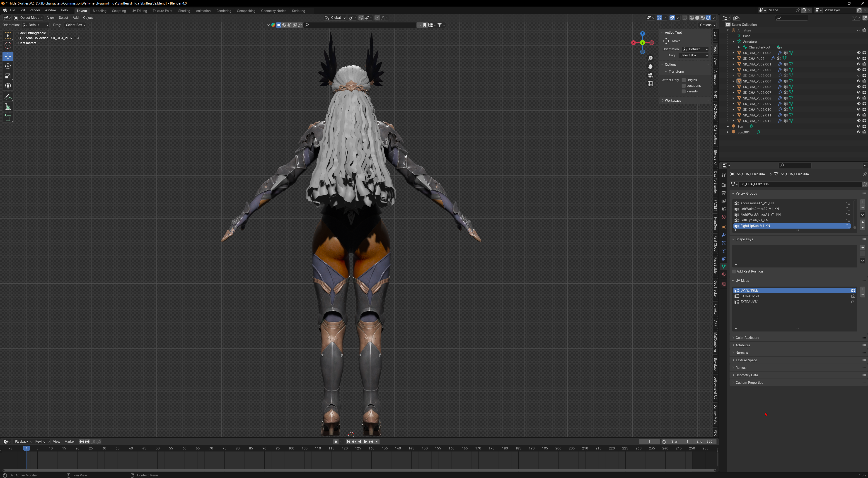Select the Rotate tool

tap(8, 66)
